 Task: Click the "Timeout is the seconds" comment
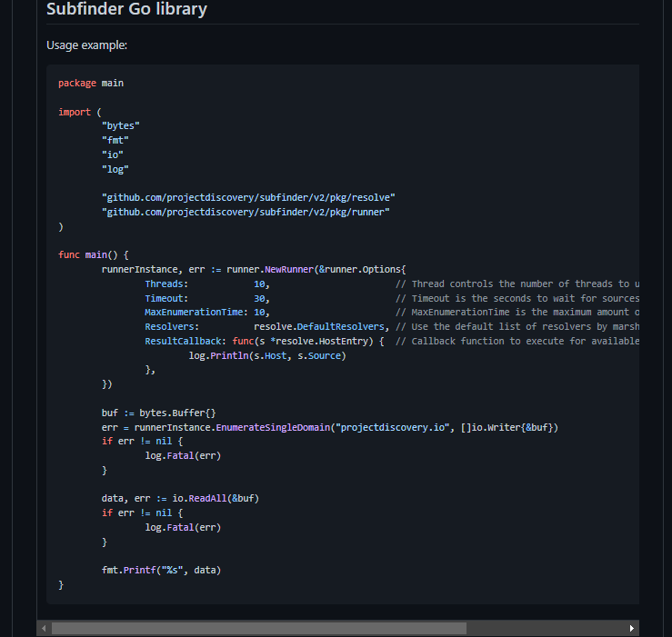tap(517, 299)
